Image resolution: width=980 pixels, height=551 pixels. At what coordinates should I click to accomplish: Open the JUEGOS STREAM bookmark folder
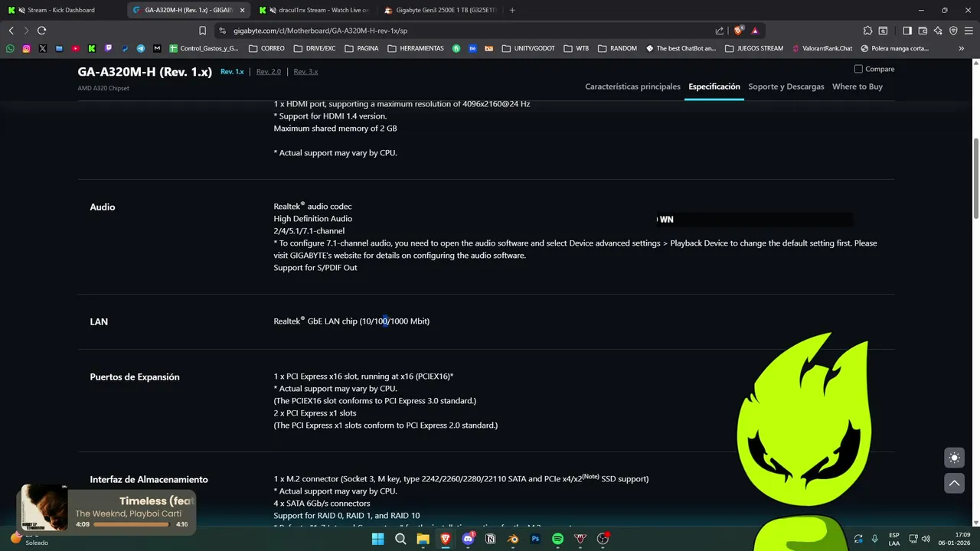(753, 48)
